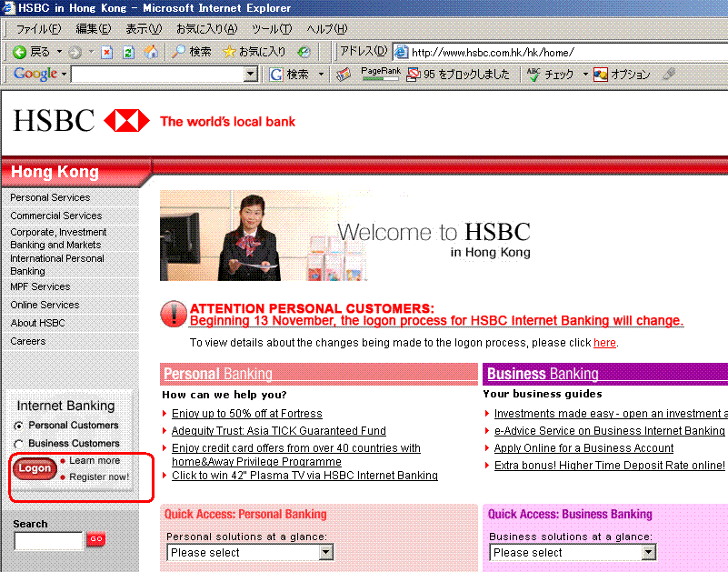
Task: Open the Back button history dropdown arrow
Action: (x=59, y=52)
